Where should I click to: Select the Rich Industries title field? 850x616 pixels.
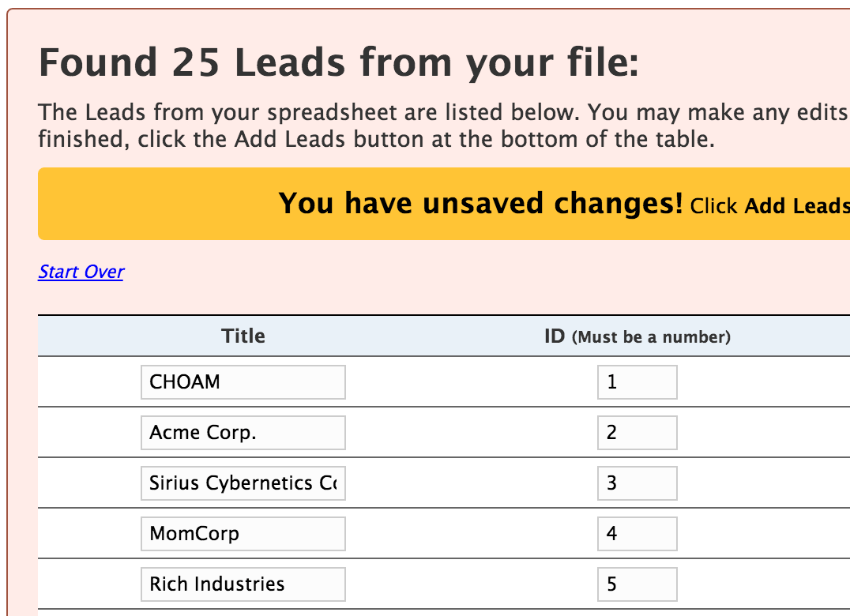pyautogui.click(x=243, y=584)
